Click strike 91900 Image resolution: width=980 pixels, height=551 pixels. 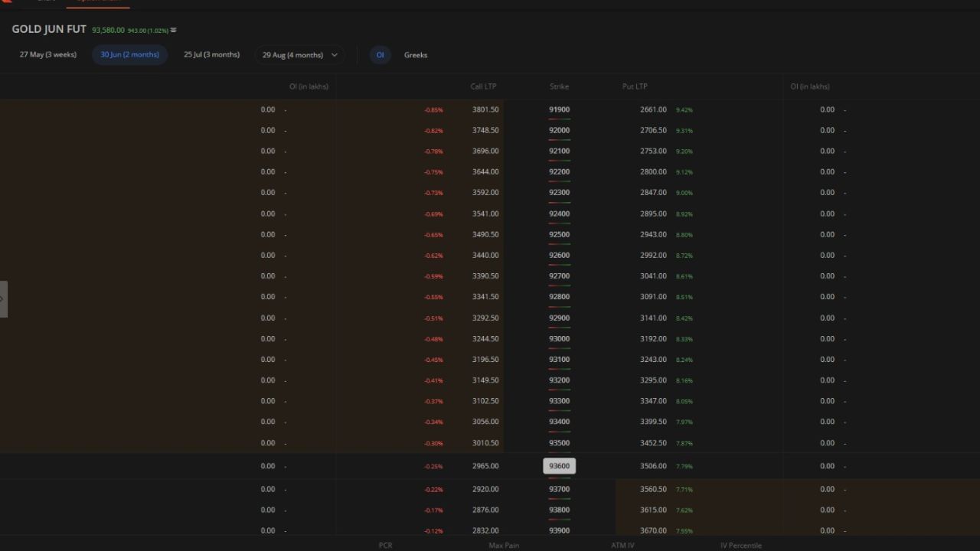pyautogui.click(x=560, y=109)
